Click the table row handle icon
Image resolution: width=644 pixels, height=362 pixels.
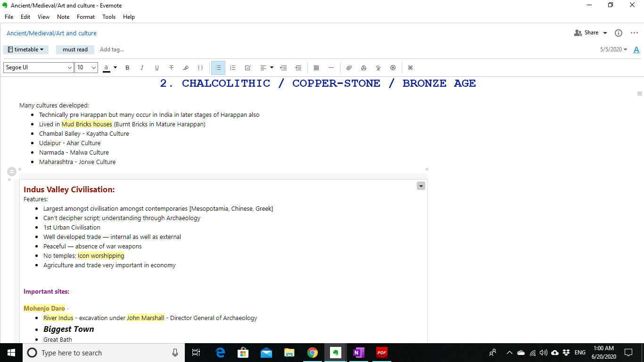point(12,172)
